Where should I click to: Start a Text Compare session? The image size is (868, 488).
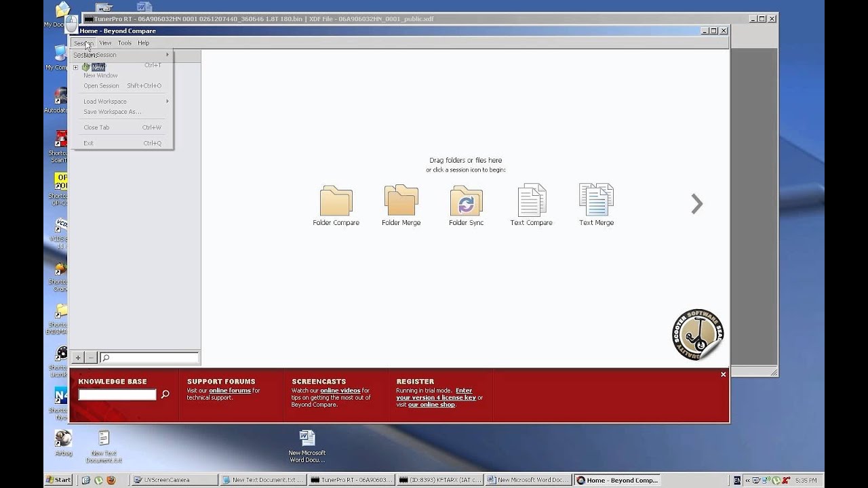pos(531,205)
